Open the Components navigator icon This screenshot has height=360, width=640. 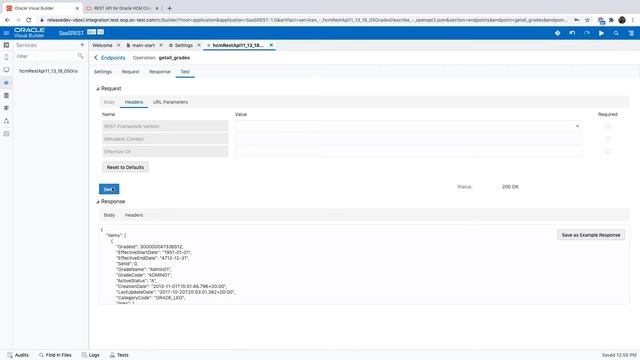pyautogui.click(x=6, y=108)
